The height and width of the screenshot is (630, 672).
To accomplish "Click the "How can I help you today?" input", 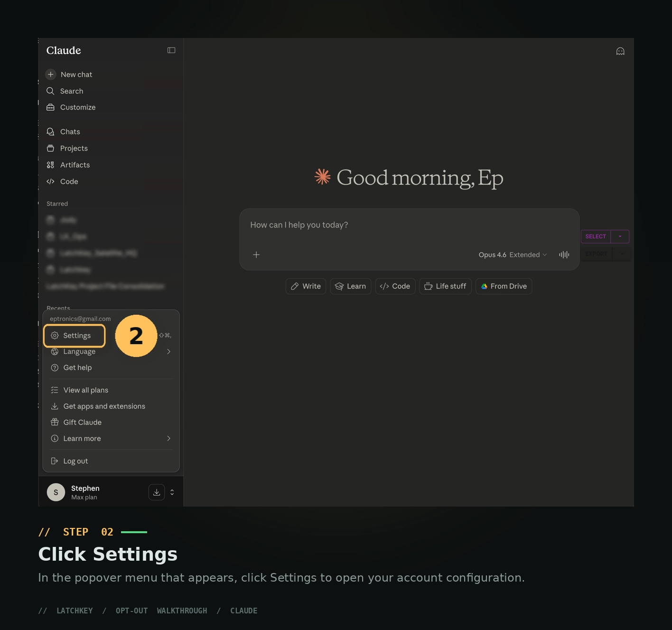I will (x=380, y=225).
